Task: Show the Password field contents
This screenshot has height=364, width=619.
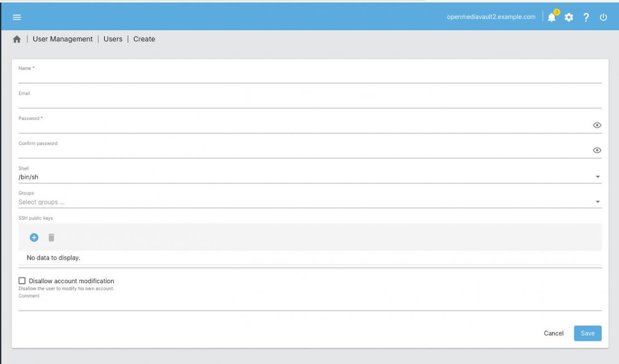Action: point(597,125)
